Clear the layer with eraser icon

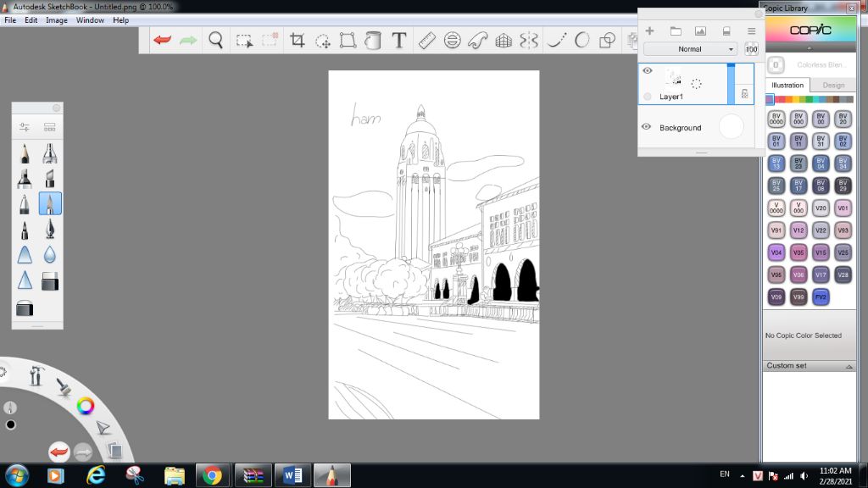tap(726, 31)
